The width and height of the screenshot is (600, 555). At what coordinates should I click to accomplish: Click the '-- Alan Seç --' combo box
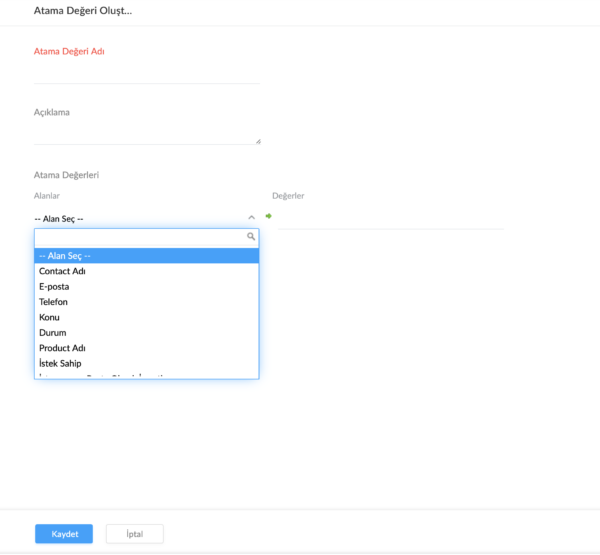pyautogui.click(x=140, y=218)
